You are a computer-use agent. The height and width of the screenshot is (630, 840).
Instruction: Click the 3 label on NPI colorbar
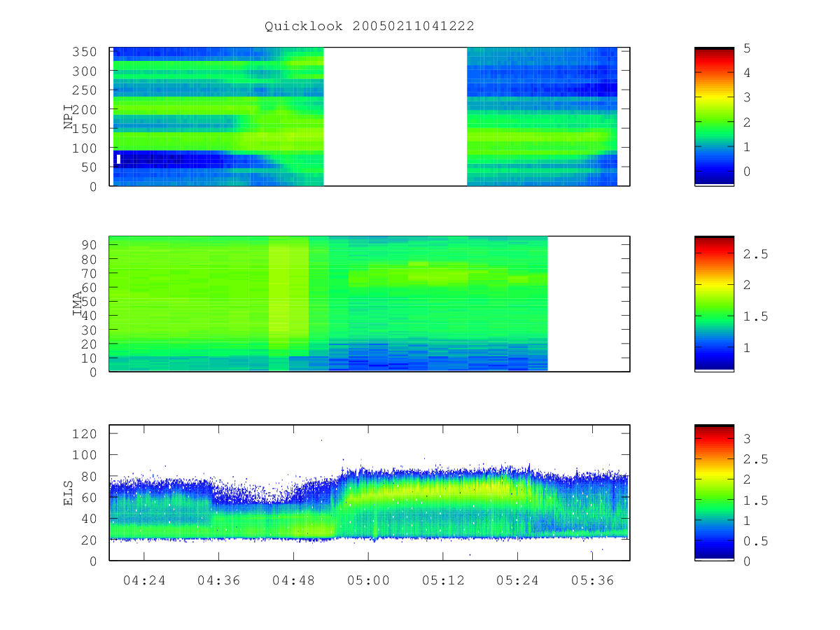(x=748, y=97)
